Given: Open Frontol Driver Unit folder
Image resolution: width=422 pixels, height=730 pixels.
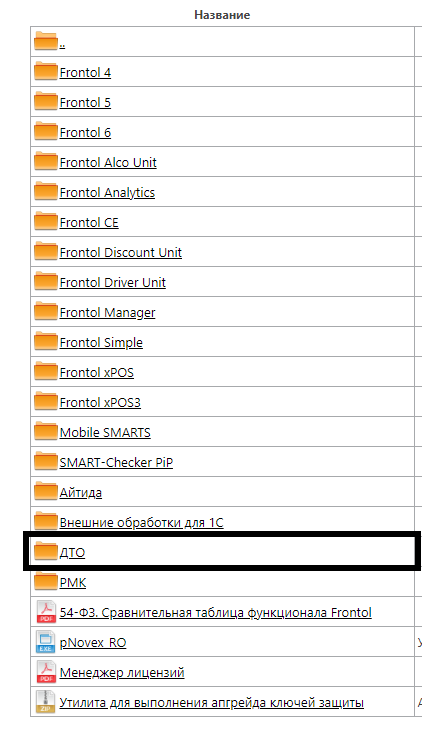Looking at the screenshot, I should pyautogui.click(x=113, y=283).
